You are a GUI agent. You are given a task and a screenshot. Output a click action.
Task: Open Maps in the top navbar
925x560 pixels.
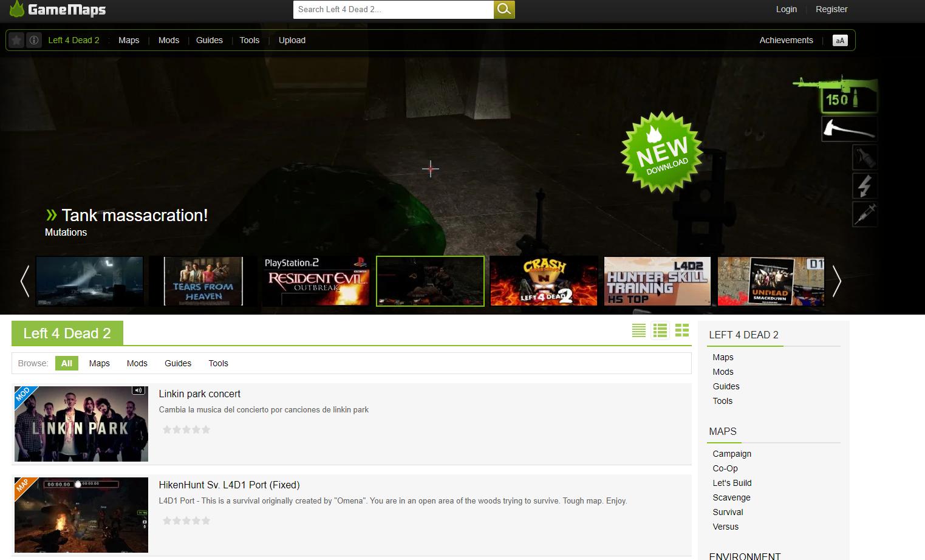click(x=129, y=40)
